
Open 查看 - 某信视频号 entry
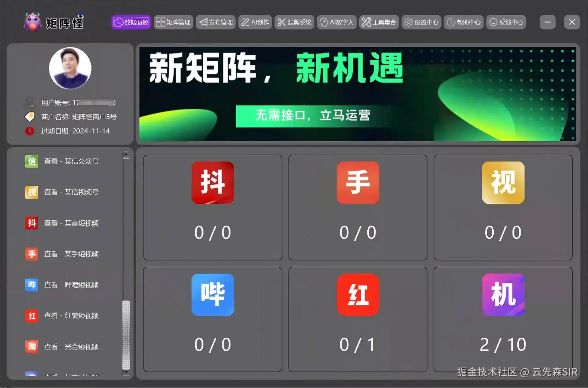(x=71, y=192)
